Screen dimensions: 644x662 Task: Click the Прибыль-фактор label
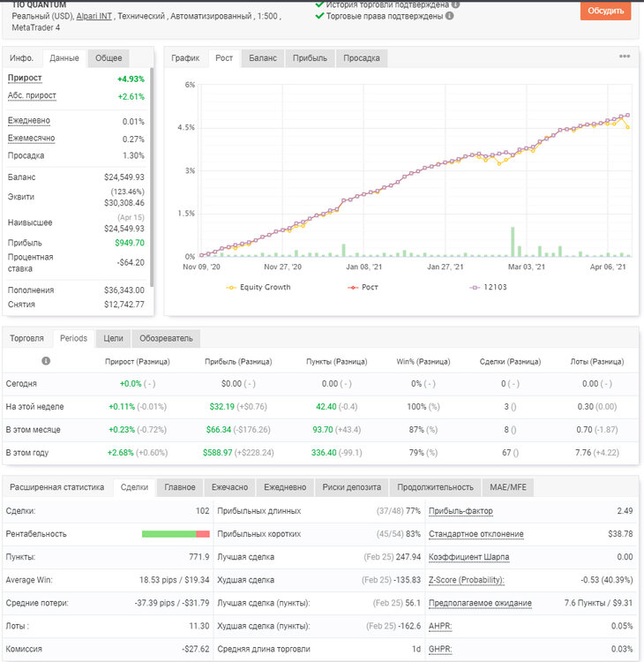[461, 511]
